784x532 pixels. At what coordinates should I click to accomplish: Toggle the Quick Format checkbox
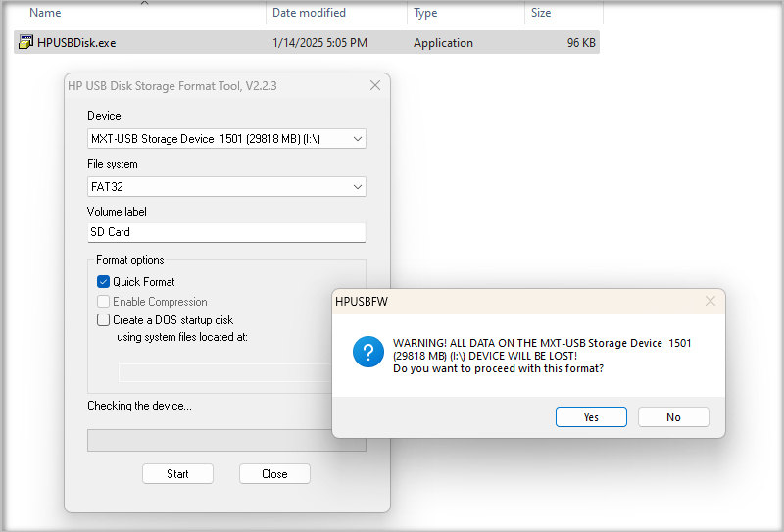click(103, 282)
